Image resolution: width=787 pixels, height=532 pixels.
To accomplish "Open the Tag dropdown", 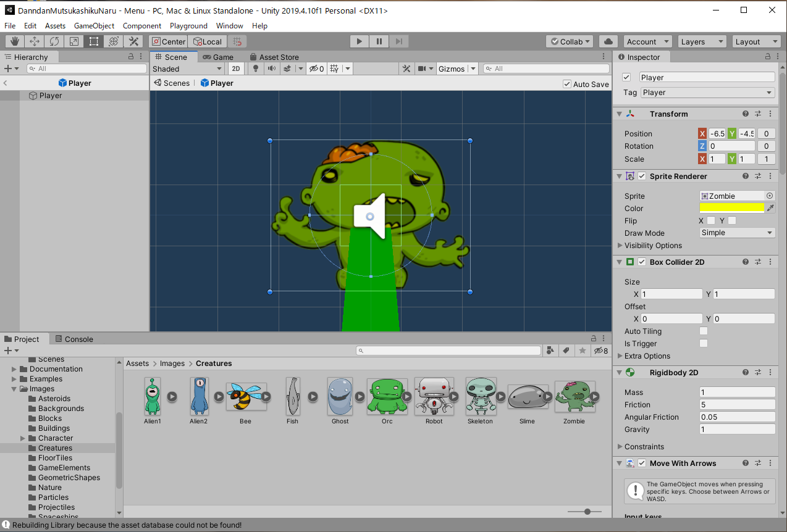I will point(707,93).
